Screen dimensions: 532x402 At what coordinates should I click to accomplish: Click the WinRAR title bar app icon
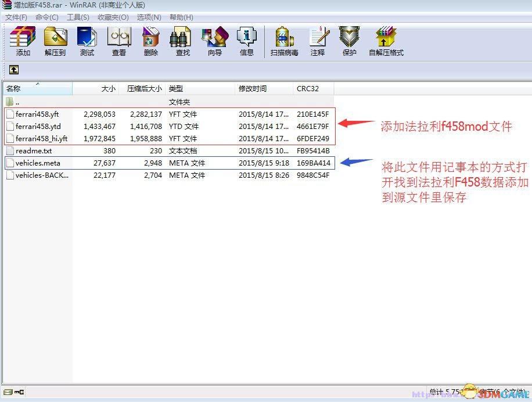click(7, 5)
